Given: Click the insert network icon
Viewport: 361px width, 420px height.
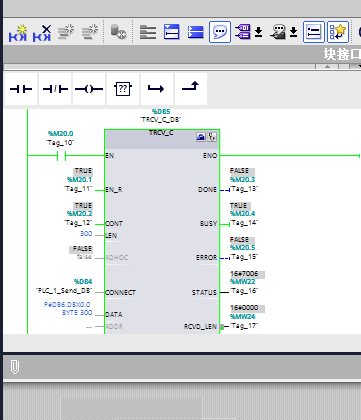Looking at the screenshot, I should [18, 32].
